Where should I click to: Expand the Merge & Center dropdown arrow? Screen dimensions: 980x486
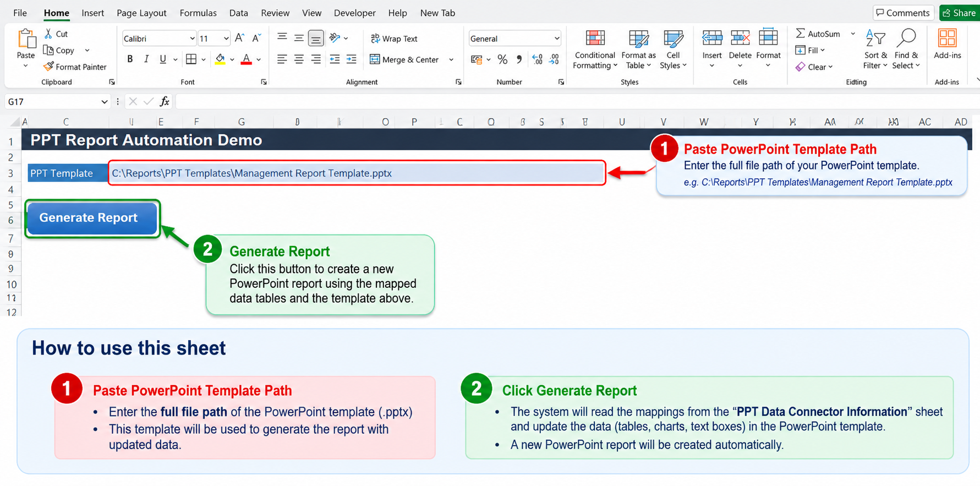coord(451,59)
